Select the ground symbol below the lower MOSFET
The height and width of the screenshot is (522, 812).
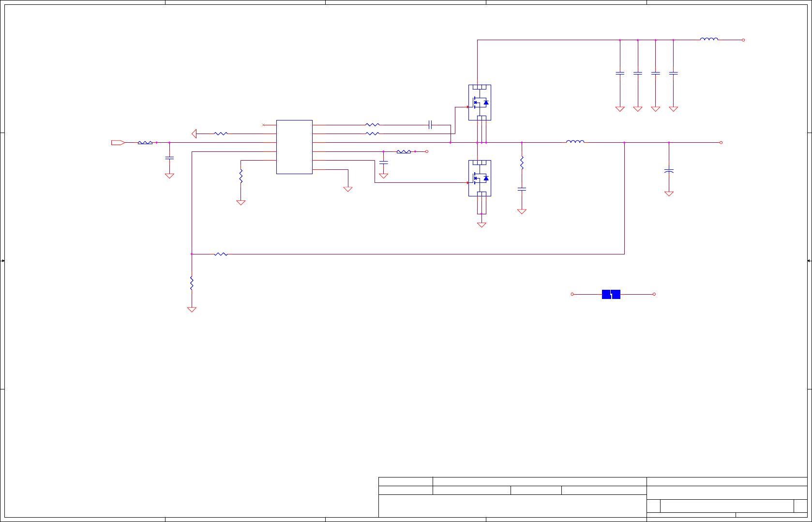(481, 225)
